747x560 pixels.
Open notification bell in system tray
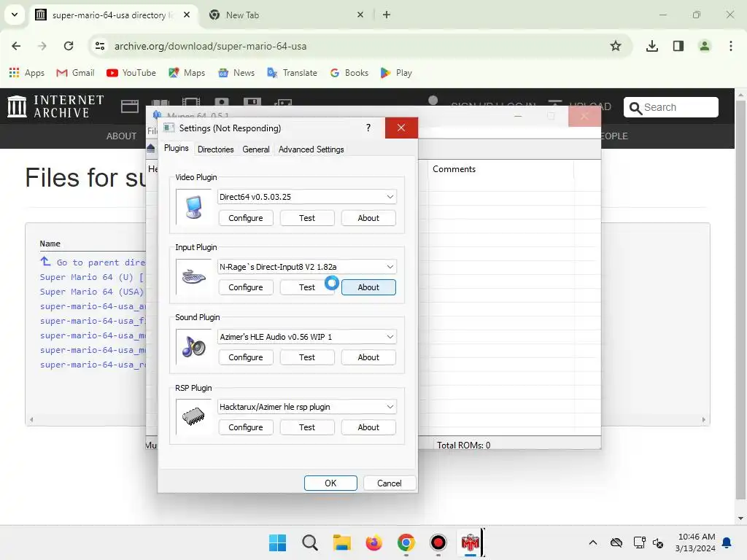tap(727, 542)
